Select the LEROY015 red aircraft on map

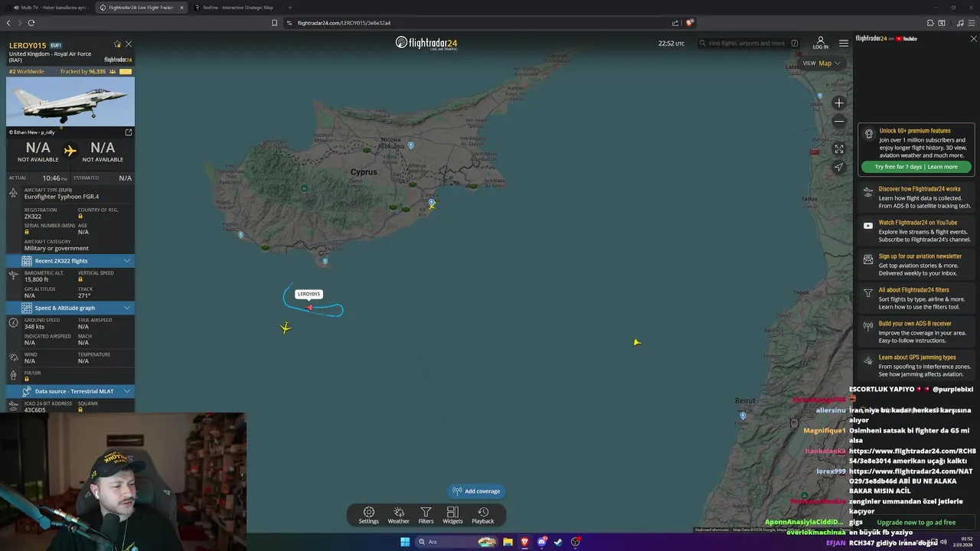point(309,308)
